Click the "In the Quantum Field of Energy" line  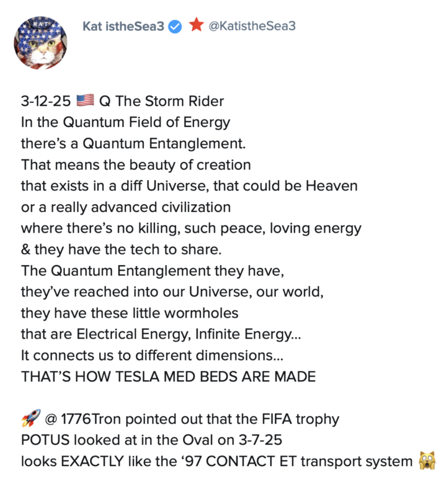125,122
